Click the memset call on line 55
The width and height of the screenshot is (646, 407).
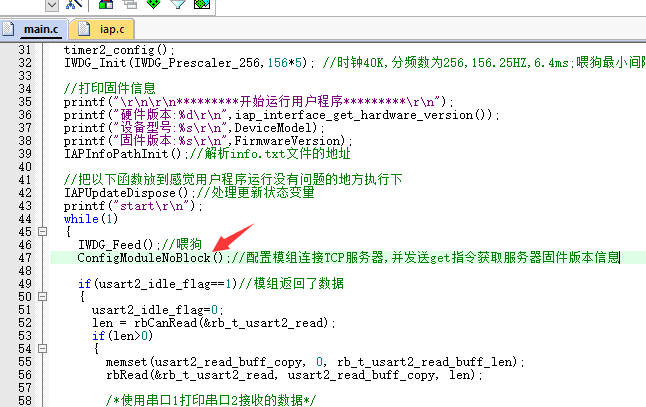coord(314,362)
